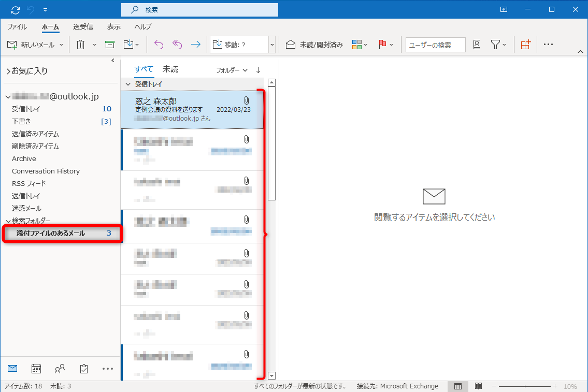This screenshot has width=588, height=392.
Task: Select the 受信トレイ folder
Action: [x=26, y=109]
